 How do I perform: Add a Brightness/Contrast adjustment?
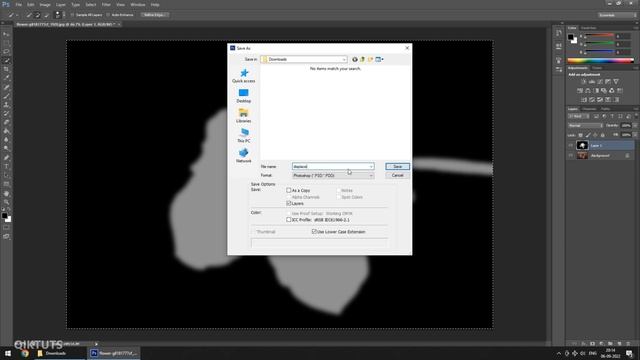point(583,82)
